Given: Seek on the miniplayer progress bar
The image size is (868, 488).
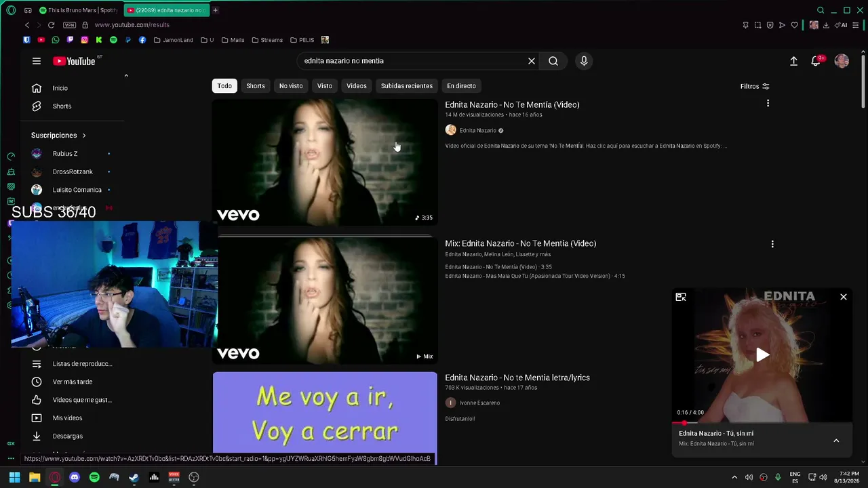Looking at the screenshot, I should point(762,422).
